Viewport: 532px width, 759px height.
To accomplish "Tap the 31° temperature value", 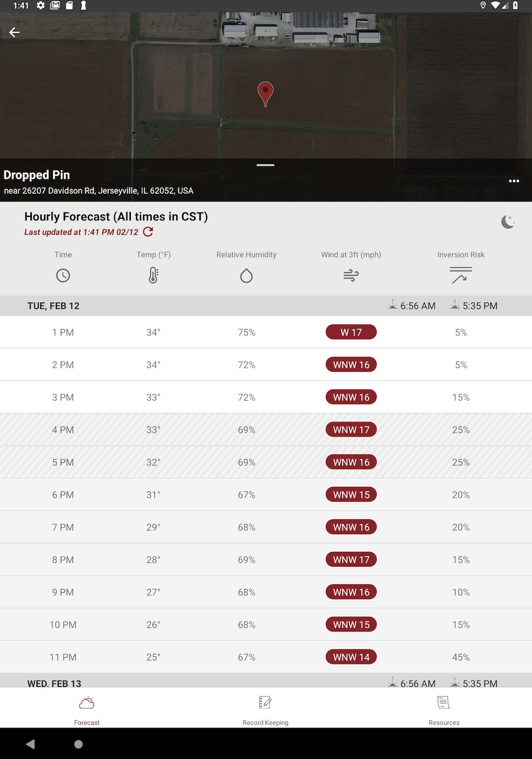I will tap(153, 495).
